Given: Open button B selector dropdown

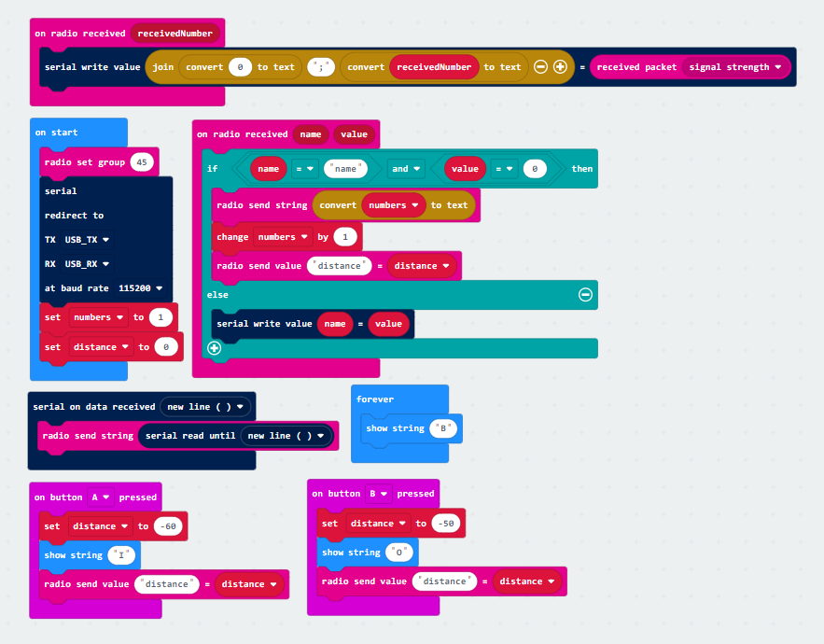Looking at the screenshot, I should [378, 494].
